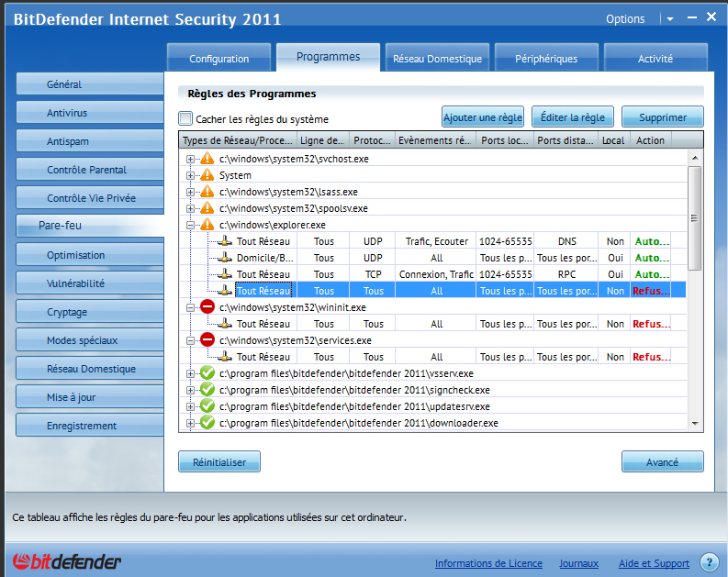Click the network icon of the DNS rule
Image resolution: width=728 pixels, height=577 pixels.
[225, 240]
